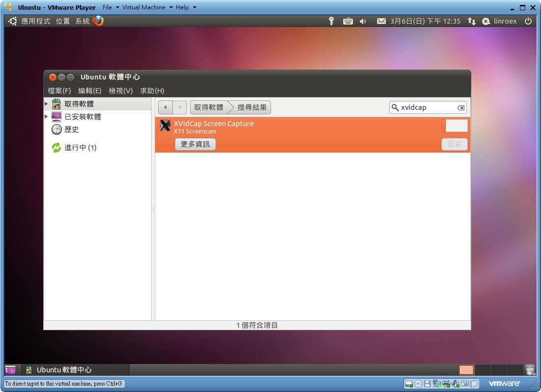Focus the xvidcap search field
This screenshot has width=541, height=392.
(428, 107)
